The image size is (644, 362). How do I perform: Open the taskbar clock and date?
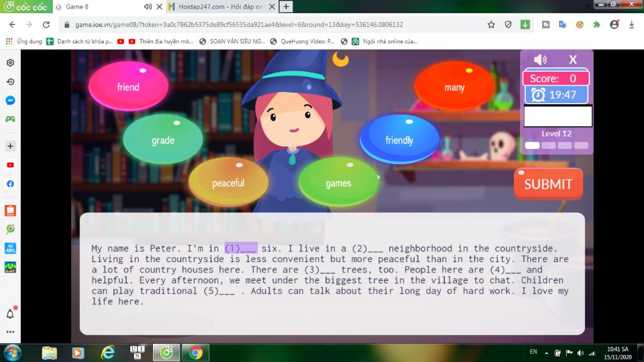coord(618,353)
